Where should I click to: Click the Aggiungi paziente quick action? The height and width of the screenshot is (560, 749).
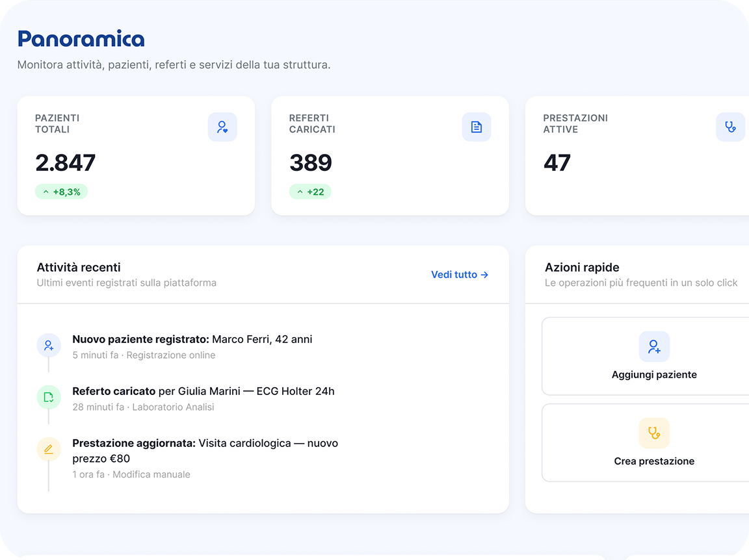click(646, 356)
